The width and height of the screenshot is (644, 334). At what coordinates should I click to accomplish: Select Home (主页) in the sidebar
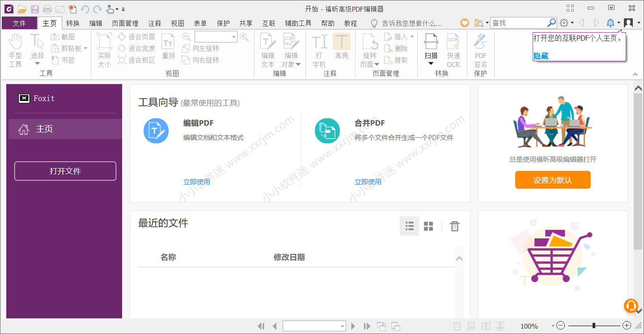point(64,129)
